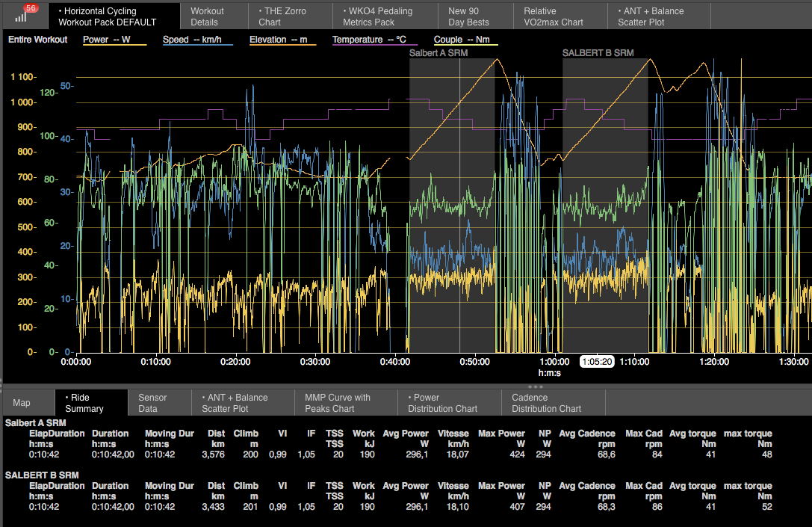Click the Temperature legend item
This screenshot has width=812, height=527.
[x=374, y=40]
